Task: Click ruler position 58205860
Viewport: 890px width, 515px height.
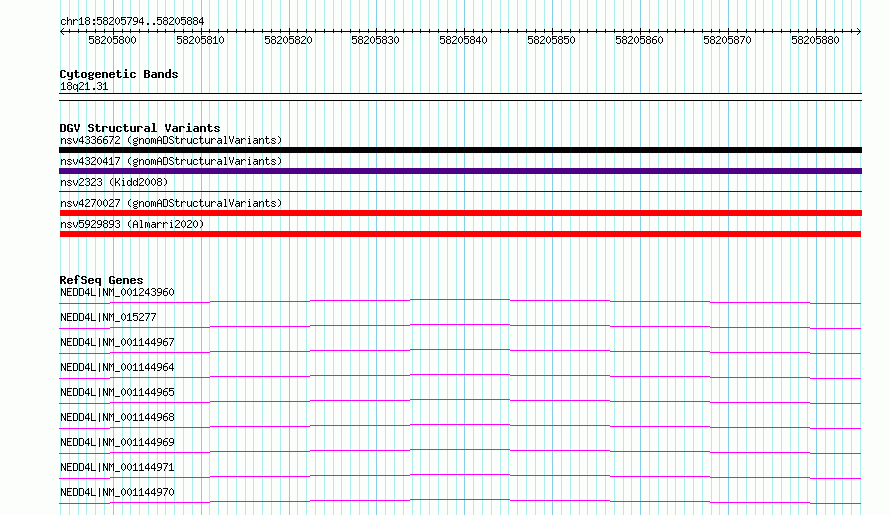Action: tap(639, 40)
